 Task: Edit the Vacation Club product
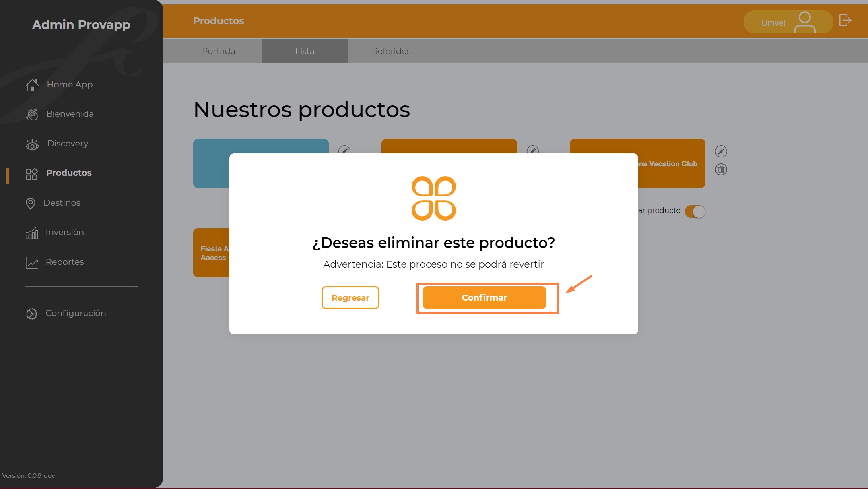[x=721, y=151]
